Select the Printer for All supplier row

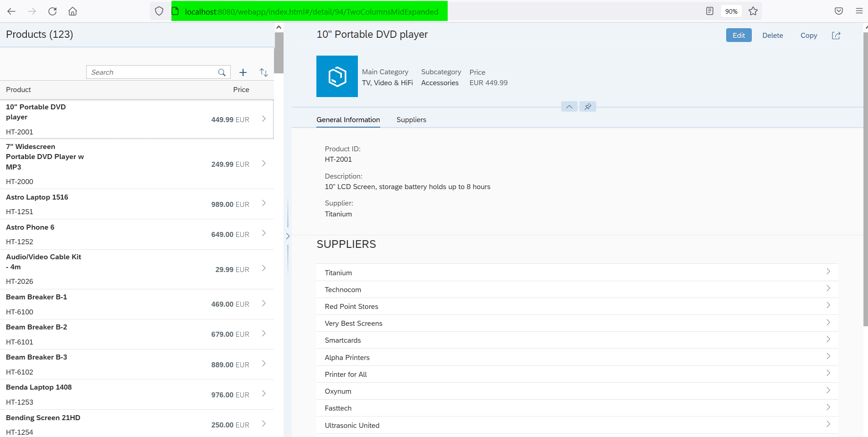point(577,374)
